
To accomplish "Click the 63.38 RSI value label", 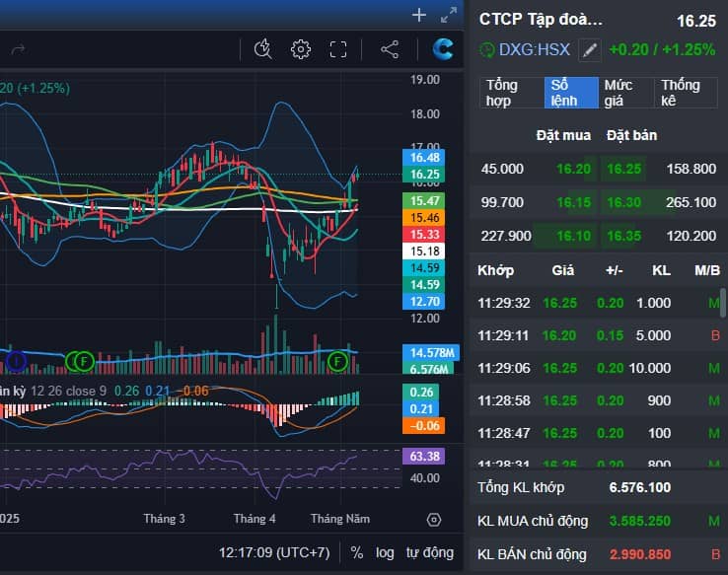I will tap(424, 457).
